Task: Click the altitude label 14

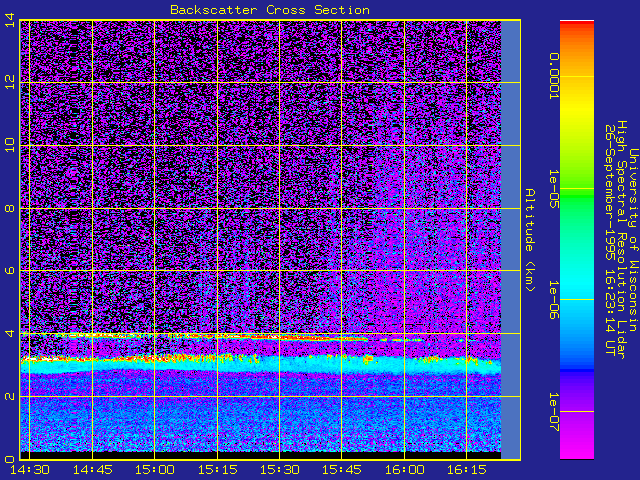Action: click(10, 20)
